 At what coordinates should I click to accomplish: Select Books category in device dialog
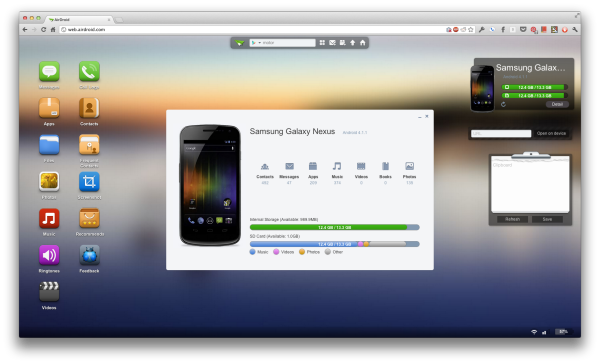385,173
